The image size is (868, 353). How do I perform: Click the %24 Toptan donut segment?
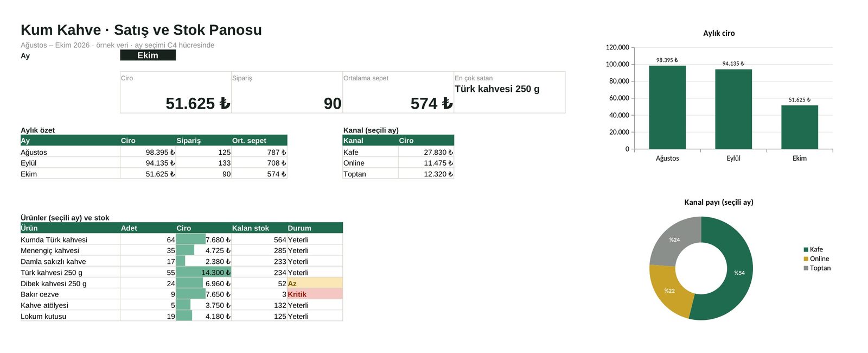click(x=674, y=239)
